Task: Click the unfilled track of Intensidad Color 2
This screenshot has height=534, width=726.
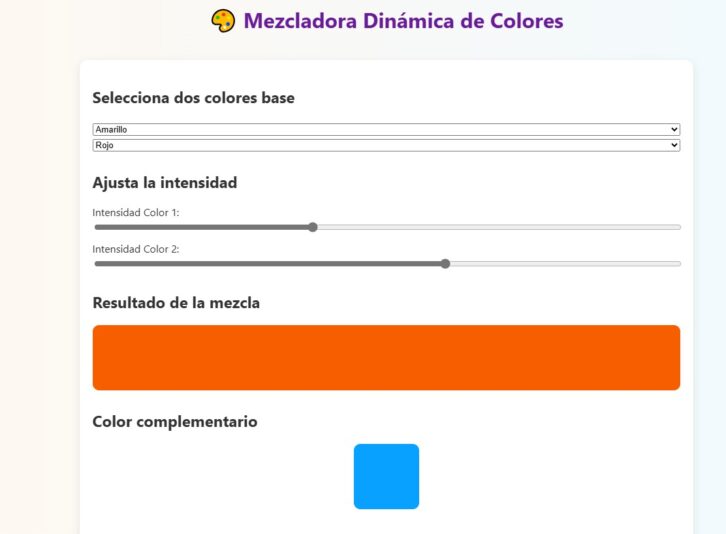Action: click(x=565, y=264)
